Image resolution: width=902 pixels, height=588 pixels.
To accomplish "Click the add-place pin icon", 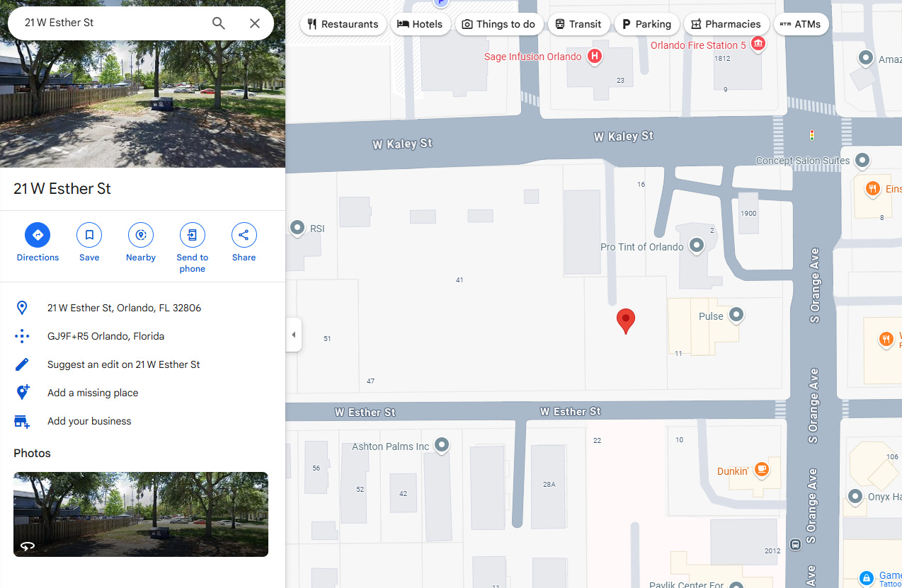I will point(22,393).
